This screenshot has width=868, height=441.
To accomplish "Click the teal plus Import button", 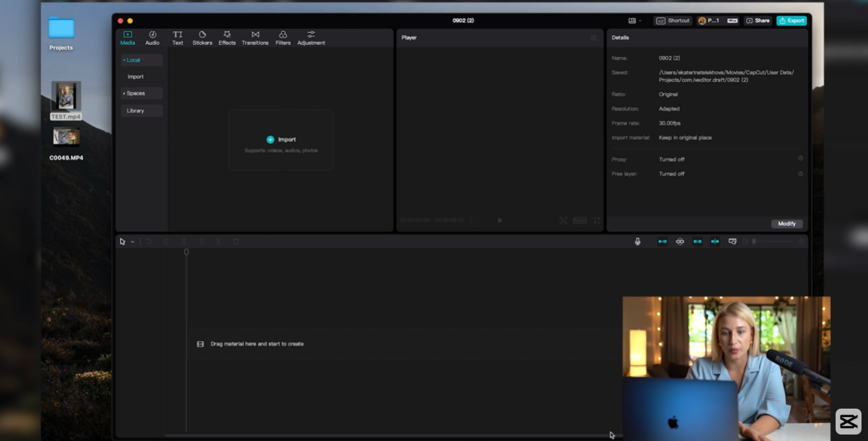I will [x=281, y=139].
